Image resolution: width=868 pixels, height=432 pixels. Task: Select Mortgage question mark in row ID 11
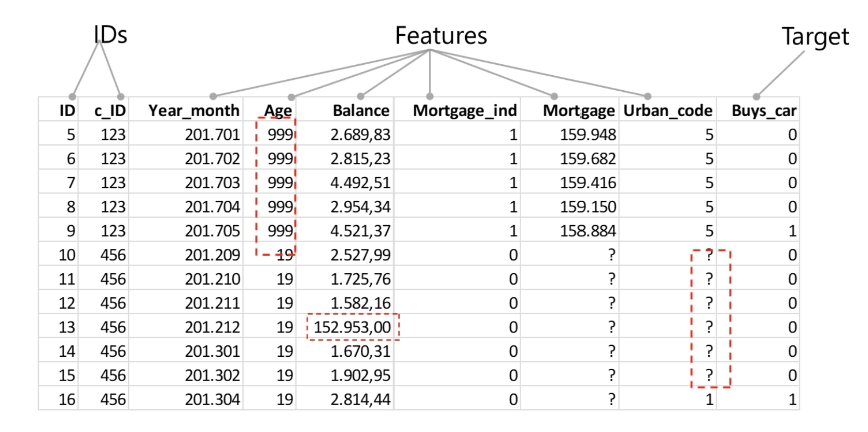click(x=612, y=279)
